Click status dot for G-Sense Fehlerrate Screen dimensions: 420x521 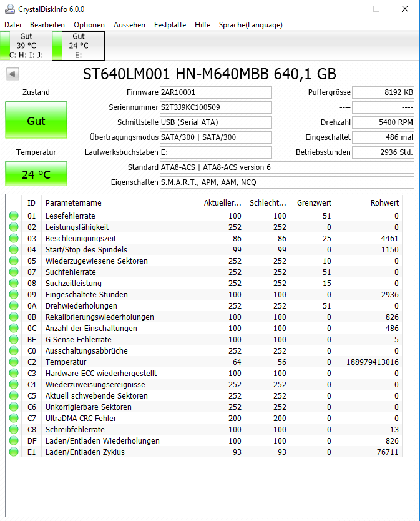point(14,340)
